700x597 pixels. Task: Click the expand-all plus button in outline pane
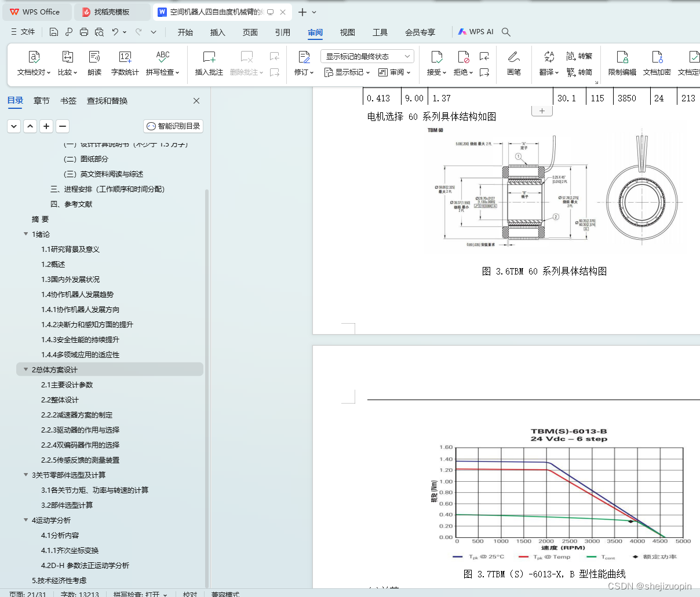[x=46, y=126]
